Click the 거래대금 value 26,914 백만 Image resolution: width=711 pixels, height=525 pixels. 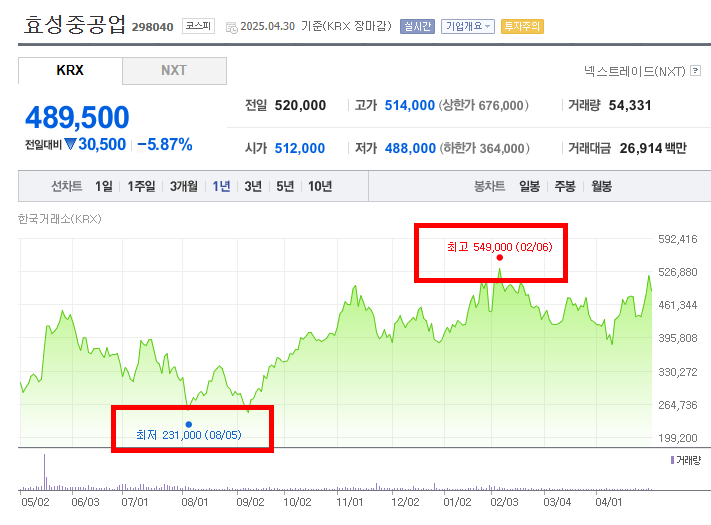(x=653, y=148)
